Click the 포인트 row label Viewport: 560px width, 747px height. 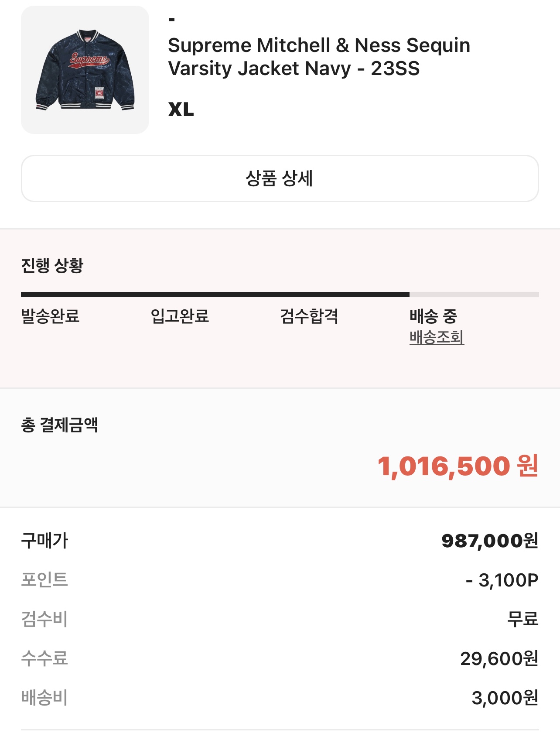click(x=44, y=580)
